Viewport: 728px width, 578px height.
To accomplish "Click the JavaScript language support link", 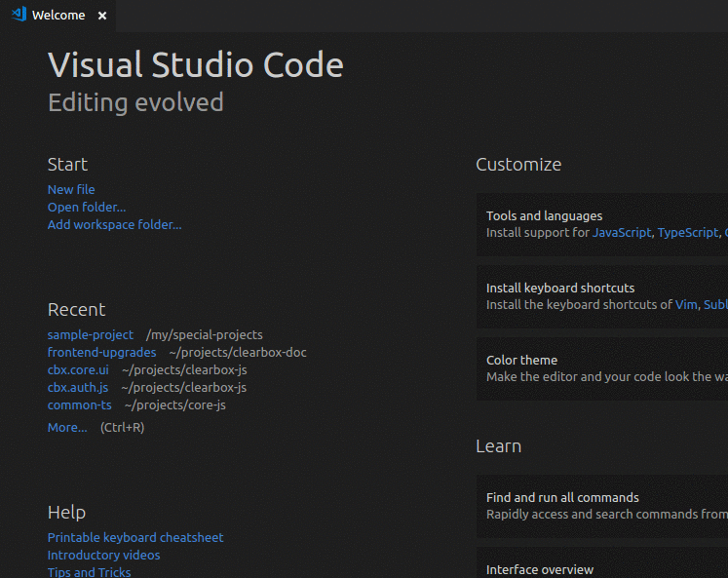I will coord(622,233).
